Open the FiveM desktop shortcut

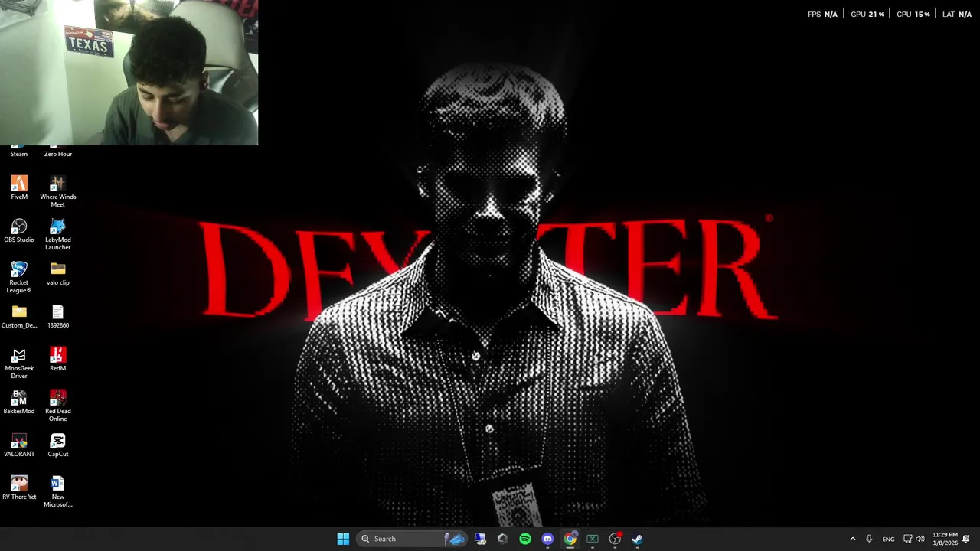point(19,188)
